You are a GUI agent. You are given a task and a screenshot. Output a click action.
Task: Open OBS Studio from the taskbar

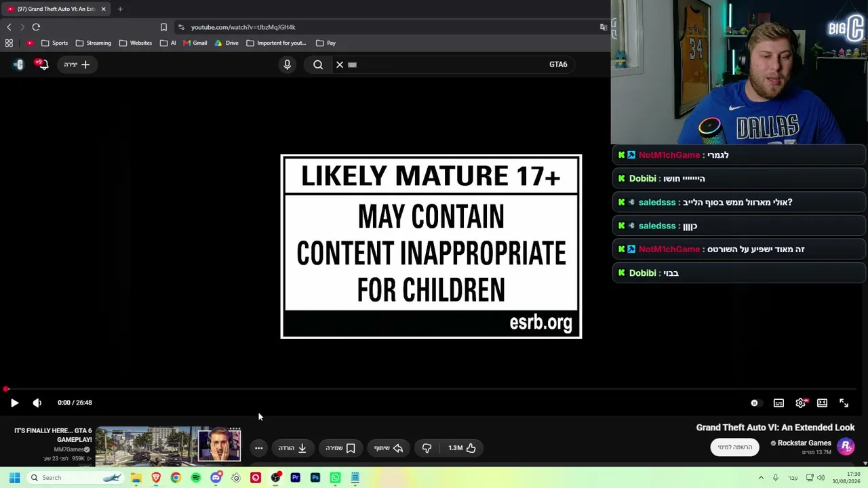pos(275,478)
